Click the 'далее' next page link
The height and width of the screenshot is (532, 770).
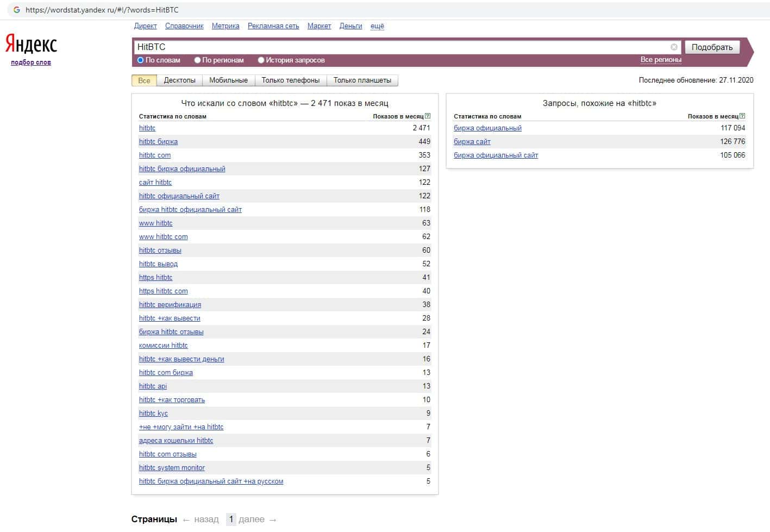tap(252, 520)
